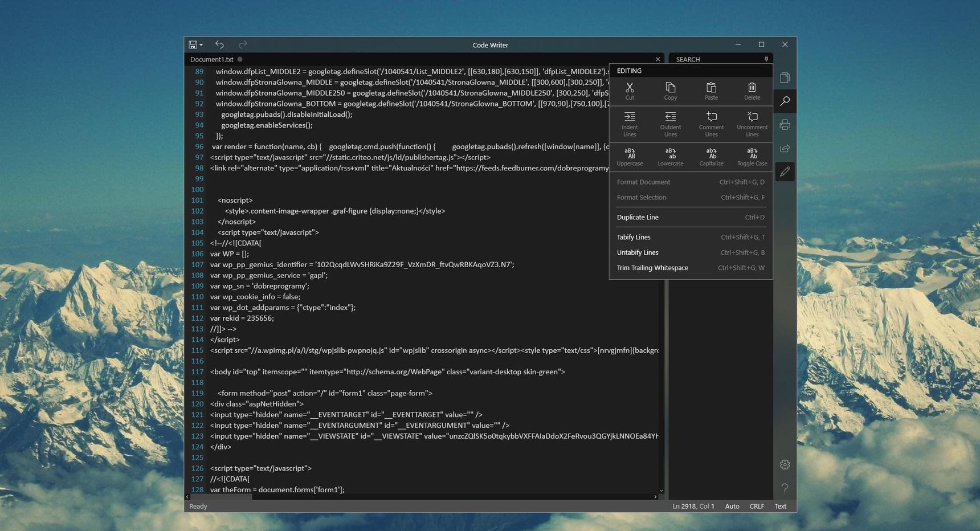Open the search magnifier sidebar icon
The width and height of the screenshot is (980, 531).
(x=785, y=101)
